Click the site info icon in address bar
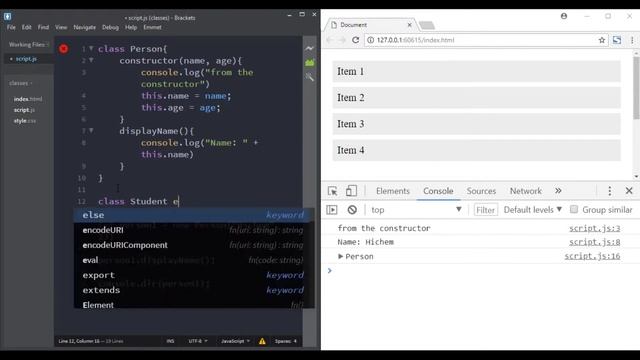Viewport: 640px width, 360px height. pyautogui.click(x=370, y=40)
